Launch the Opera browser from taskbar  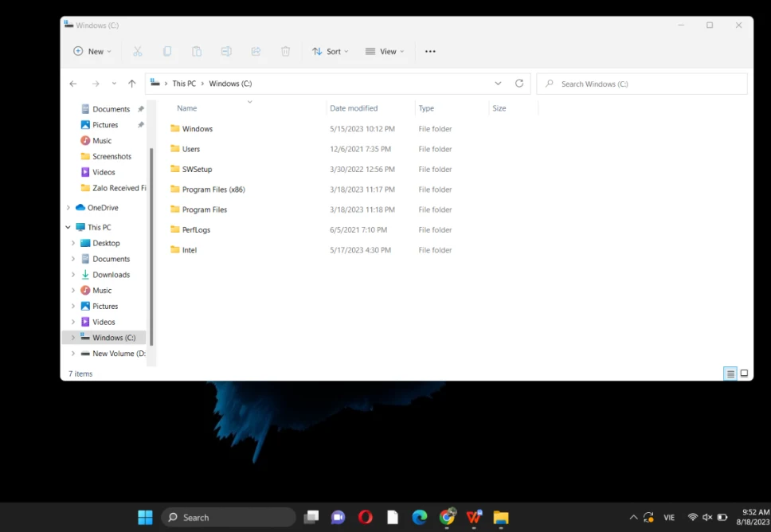click(366, 517)
